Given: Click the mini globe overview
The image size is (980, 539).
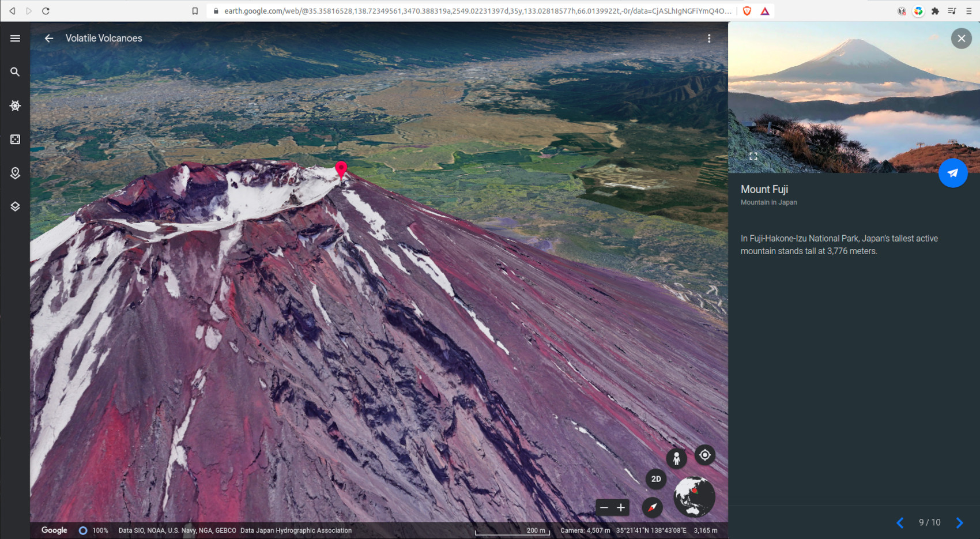Looking at the screenshot, I should tap(694, 496).
